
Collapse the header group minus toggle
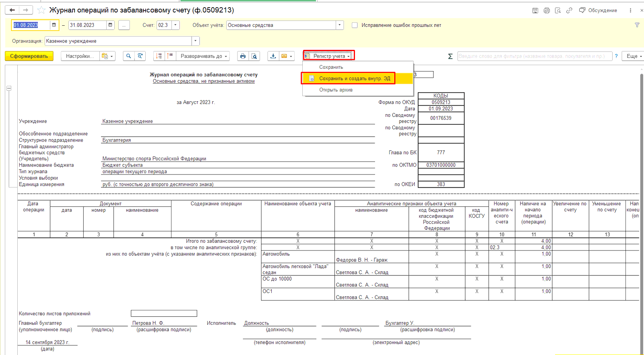9,88
